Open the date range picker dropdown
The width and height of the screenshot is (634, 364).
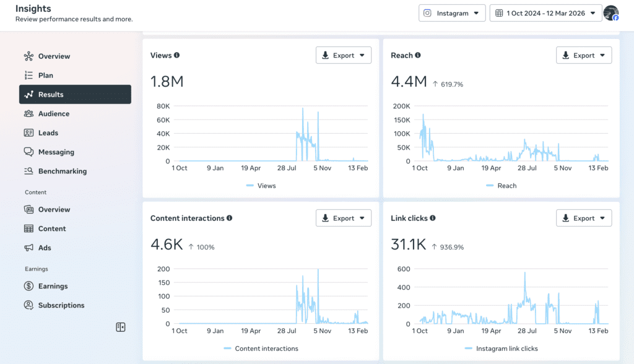coord(545,13)
